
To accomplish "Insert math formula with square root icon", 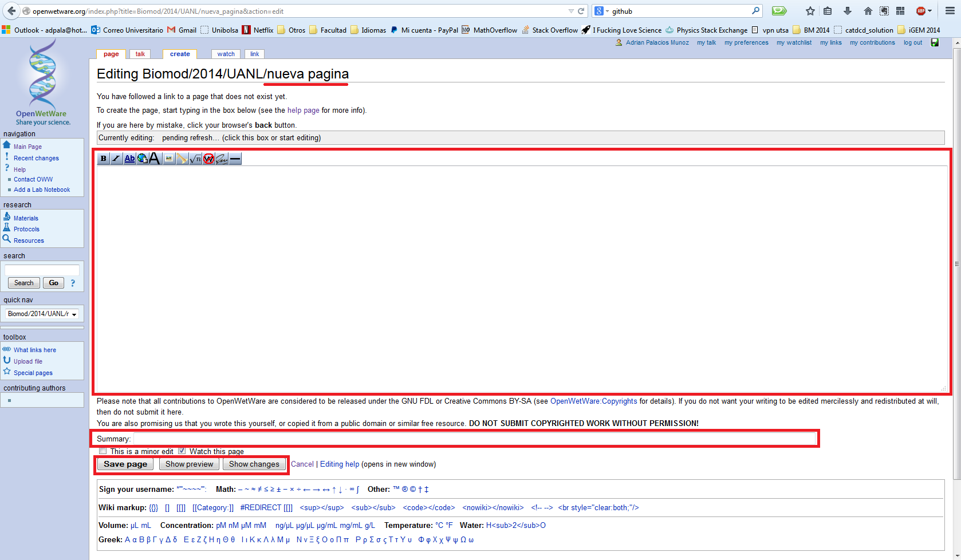I will (x=195, y=159).
